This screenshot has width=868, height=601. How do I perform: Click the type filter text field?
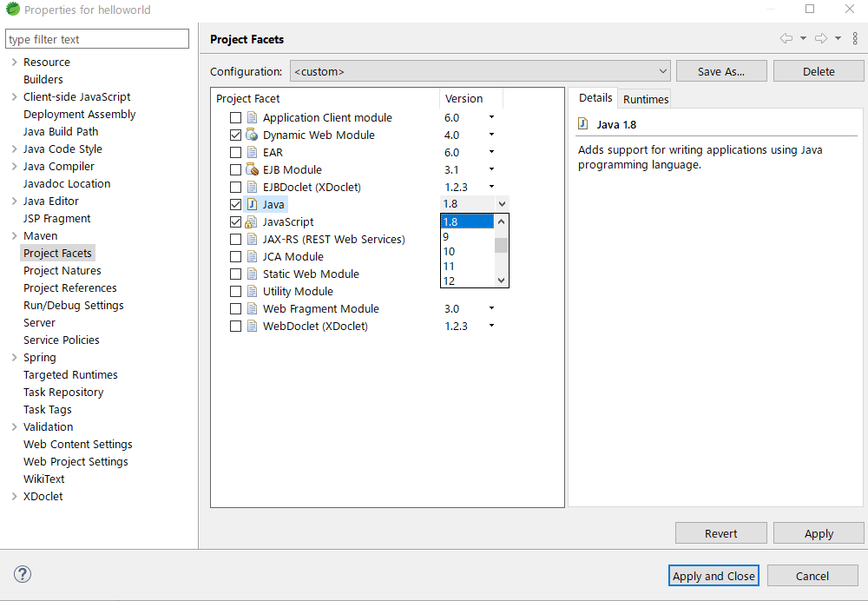(98, 39)
